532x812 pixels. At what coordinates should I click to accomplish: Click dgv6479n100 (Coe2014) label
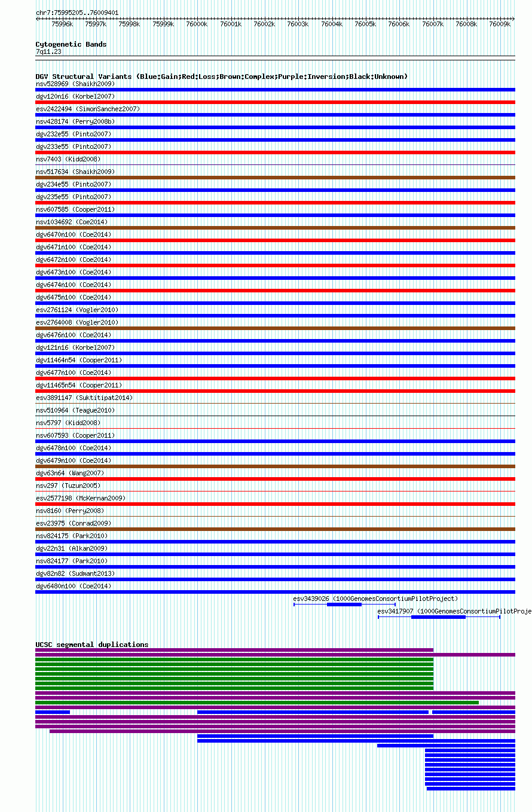pos(74,460)
